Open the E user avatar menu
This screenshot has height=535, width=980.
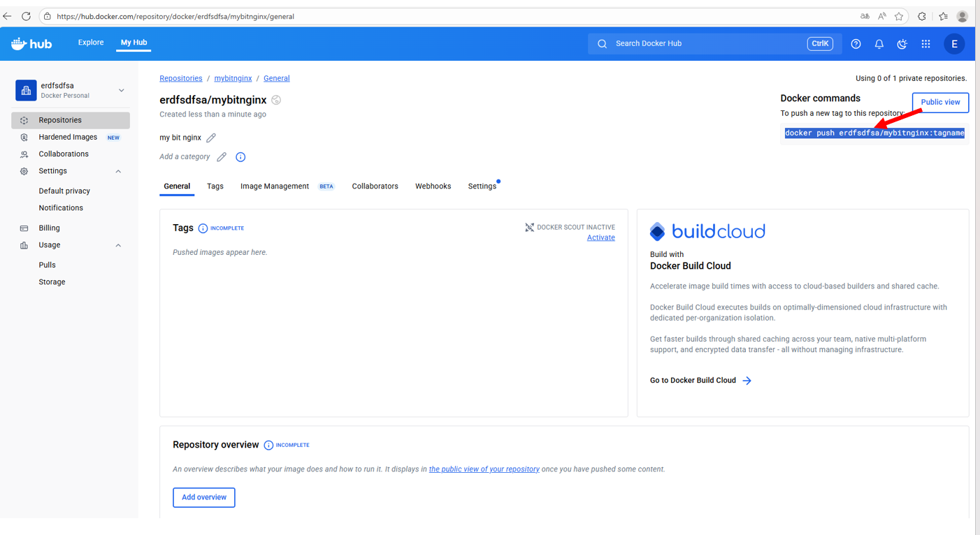coord(954,44)
